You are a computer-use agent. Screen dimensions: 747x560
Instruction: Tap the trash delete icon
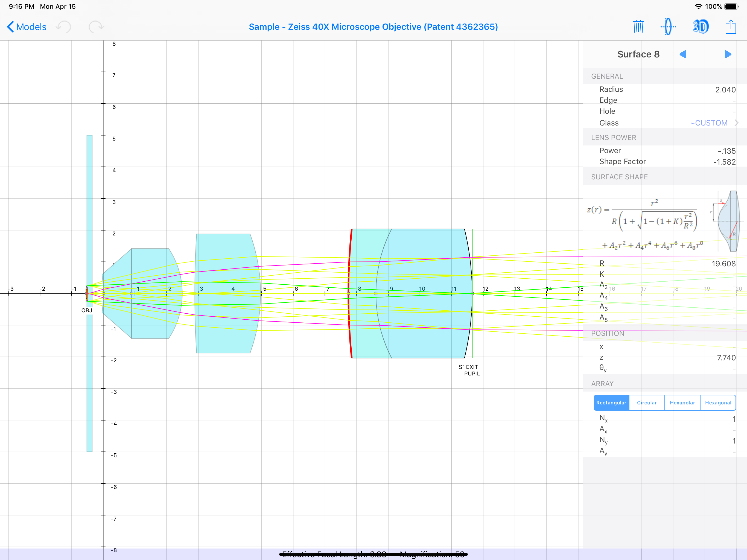pyautogui.click(x=638, y=27)
